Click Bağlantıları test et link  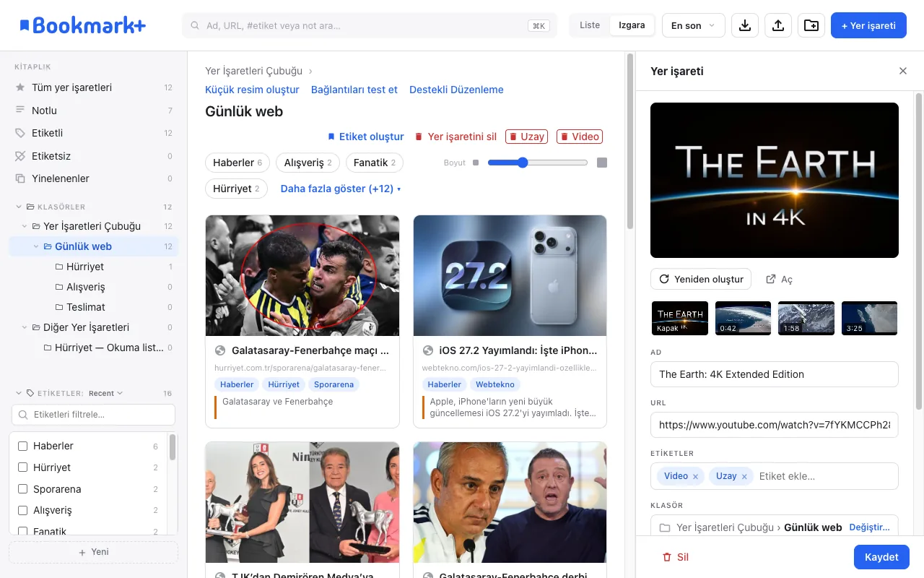pyautogui.click(x=354, y=90)
